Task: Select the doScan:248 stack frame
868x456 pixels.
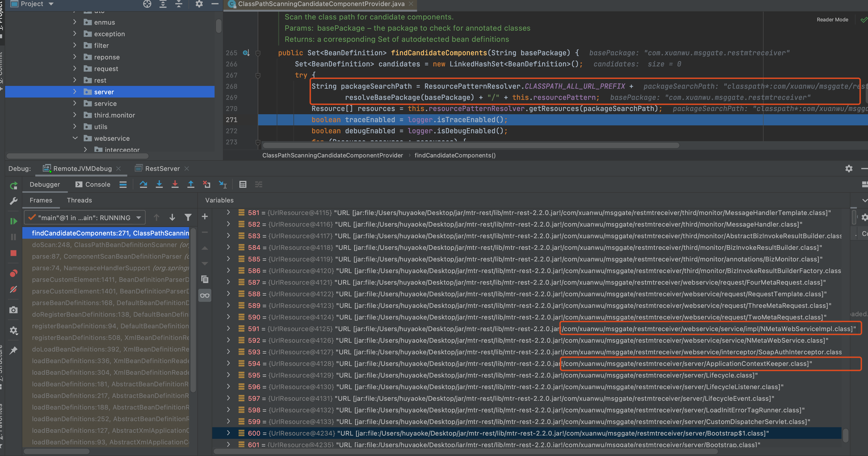Action: click(x=106, y=245)
